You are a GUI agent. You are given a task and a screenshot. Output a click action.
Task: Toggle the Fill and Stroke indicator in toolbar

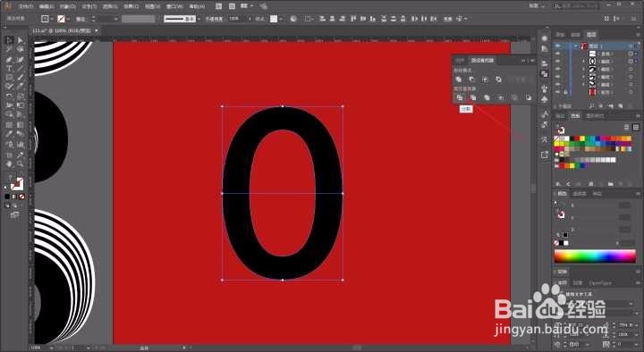17,184
